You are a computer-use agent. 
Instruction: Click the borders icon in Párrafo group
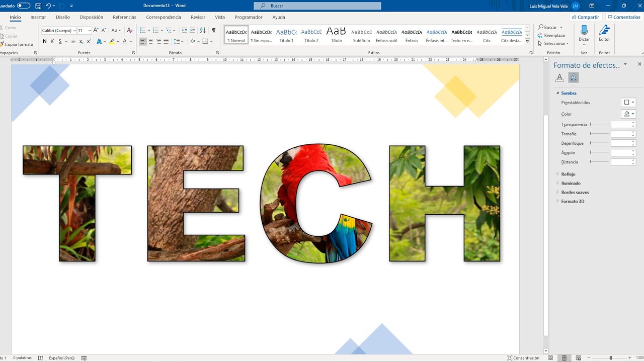click(x=205, y=41)
